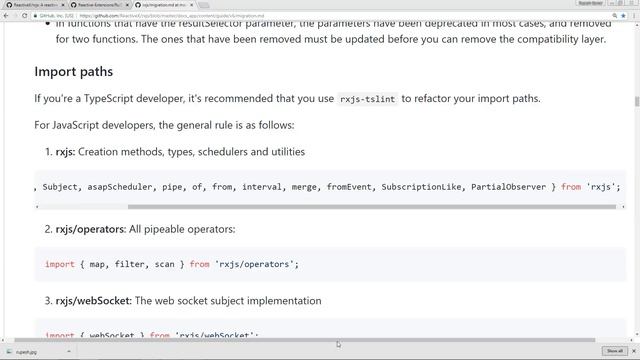Viewport: 640px width, 360px height.
Task: Click the rxjs code block horizontal scrollbar thumb
Action: tap(372, 207)
